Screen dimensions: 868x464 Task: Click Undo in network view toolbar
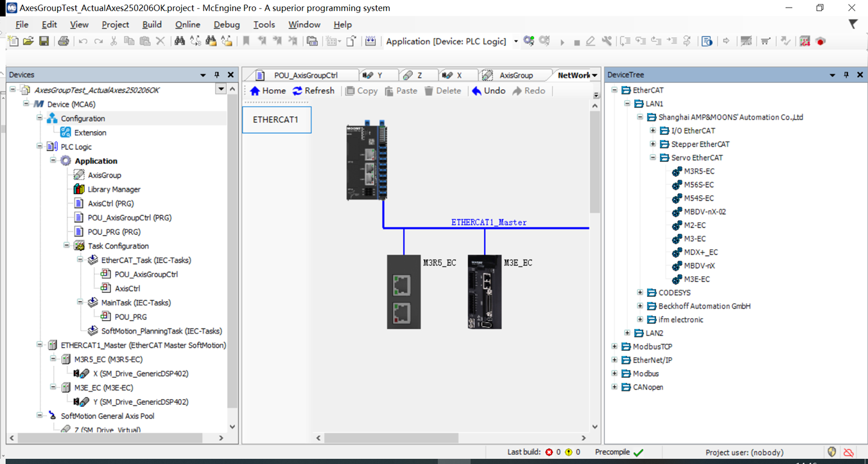coord(489,91)
